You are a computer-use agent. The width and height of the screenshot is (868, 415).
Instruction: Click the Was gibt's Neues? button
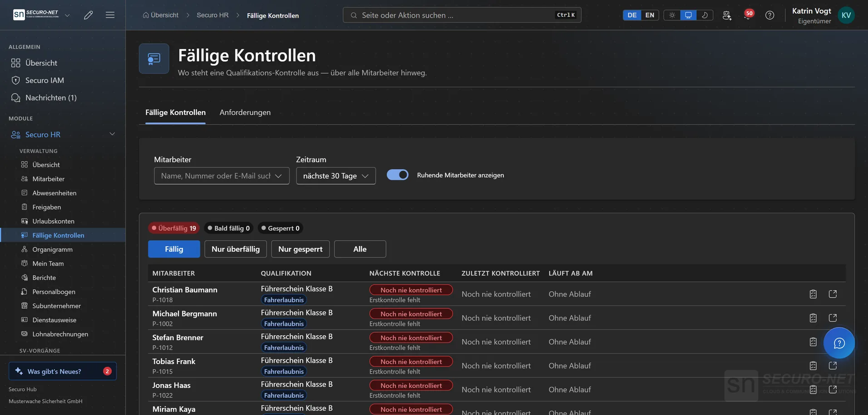(x=63, y=371)
